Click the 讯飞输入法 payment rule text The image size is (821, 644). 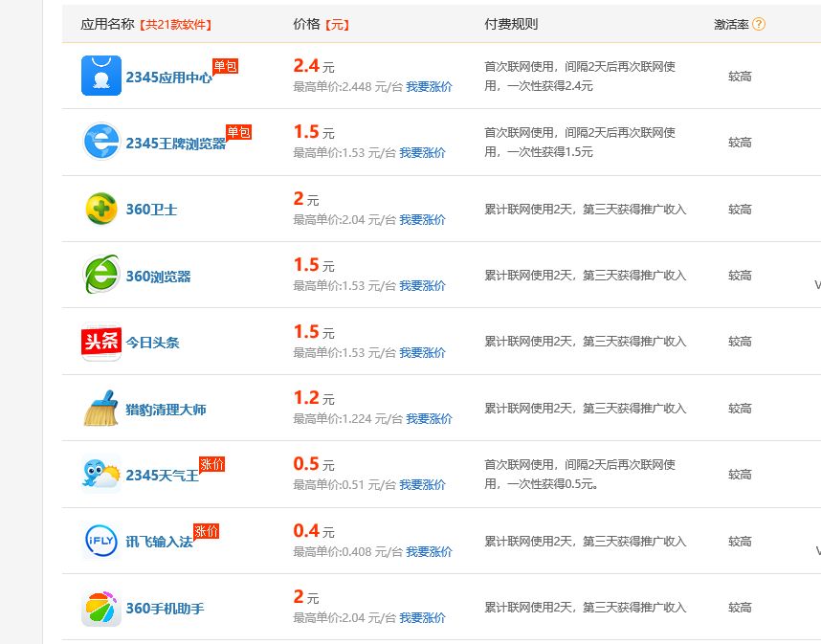click(x=585, y=542)
